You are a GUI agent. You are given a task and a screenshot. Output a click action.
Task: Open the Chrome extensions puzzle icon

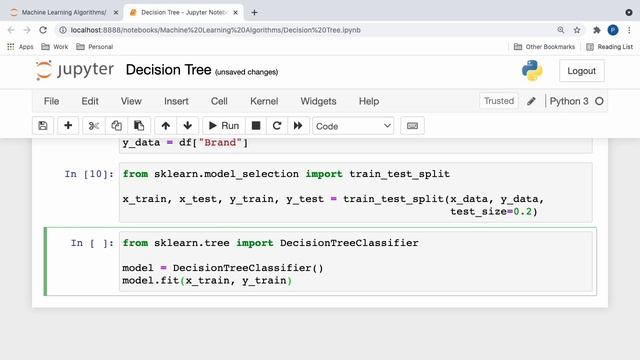point(597,30)
